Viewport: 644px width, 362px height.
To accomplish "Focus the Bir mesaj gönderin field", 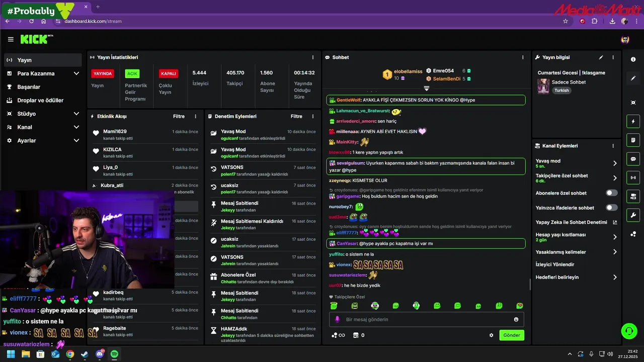I will point(426,319).
